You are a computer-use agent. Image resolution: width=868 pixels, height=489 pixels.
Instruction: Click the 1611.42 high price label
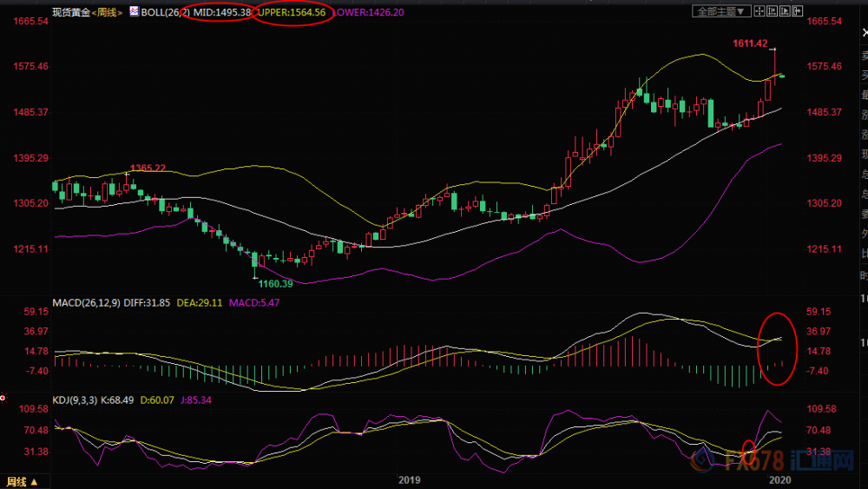(x=750, y=43)
